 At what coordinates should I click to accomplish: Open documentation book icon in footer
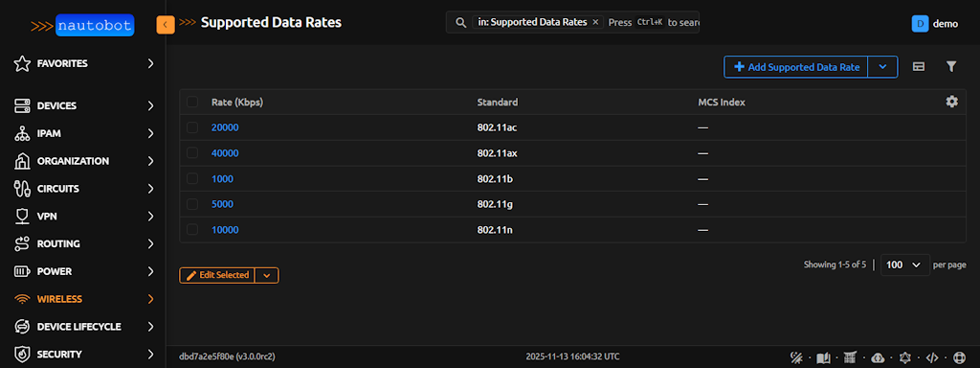[x=824, y=357]
